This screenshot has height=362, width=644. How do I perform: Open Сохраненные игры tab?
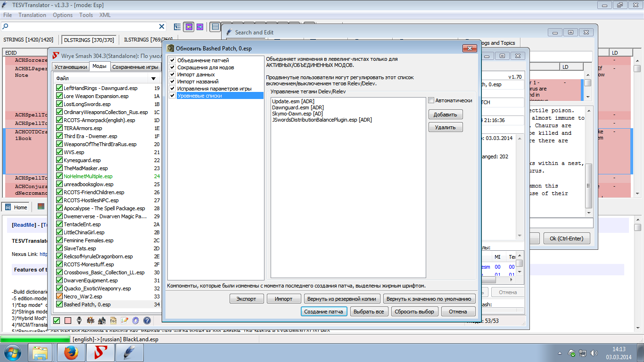tap(135, 67)
